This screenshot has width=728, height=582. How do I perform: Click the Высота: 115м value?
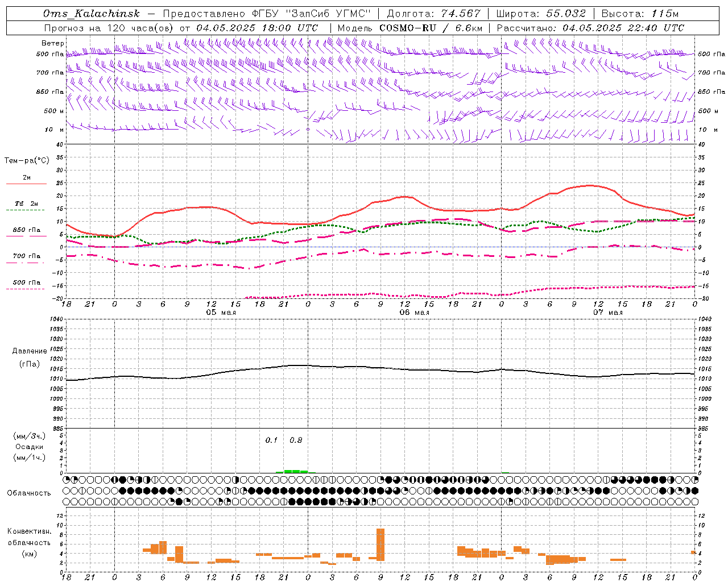point(640,14)
